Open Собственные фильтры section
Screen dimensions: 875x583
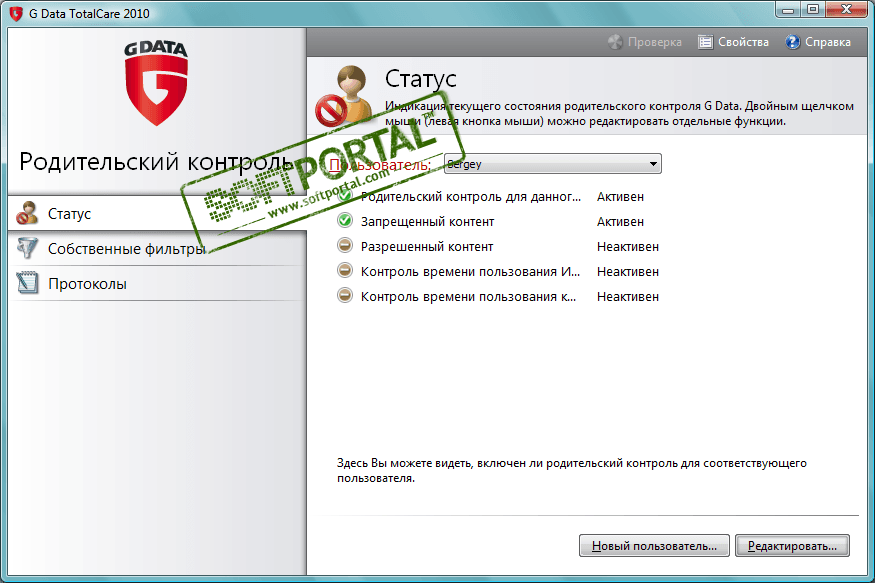click(157, 248)
